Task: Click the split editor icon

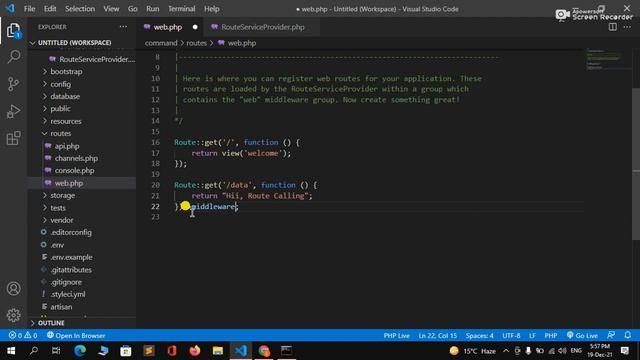Action: click(613, 27)
